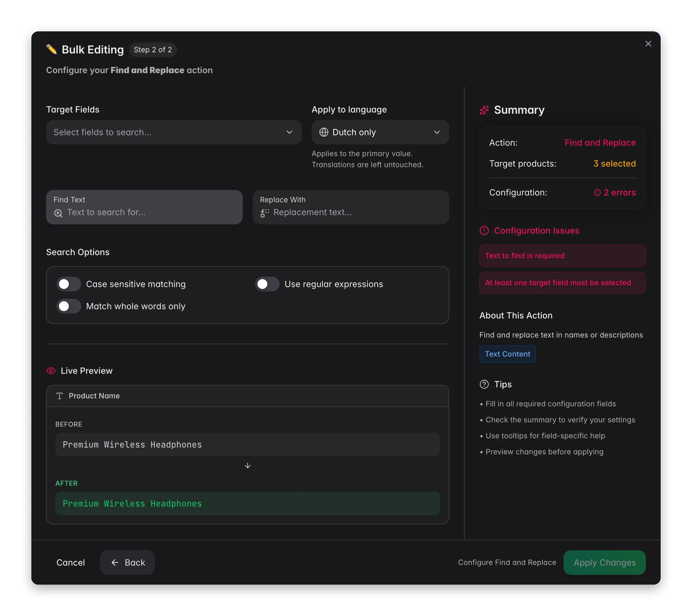The image size is (692, 616).
Task: Click the Replace With input field
Action: (x=351, y=207)
